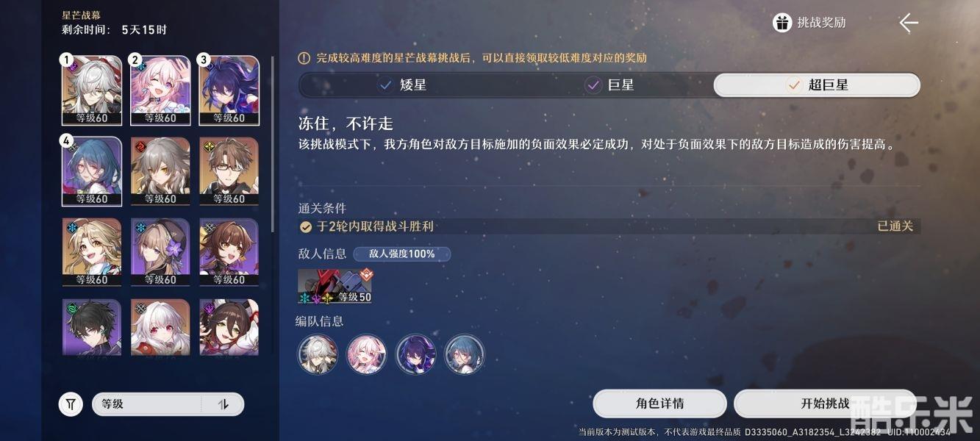The height and width of the screenshot is (441, 980).
Task: Toggle the sort order arrows icon
Action: click(x=223, y=404)
